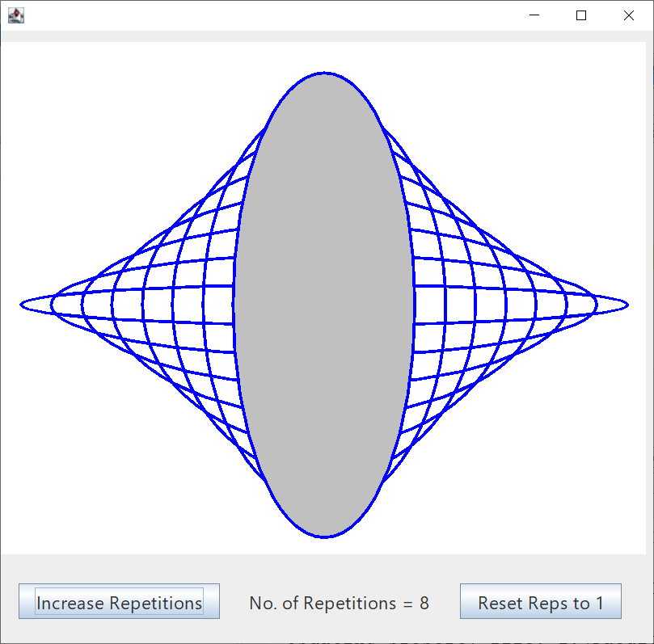Click the empty title bar area

point(267,15)
